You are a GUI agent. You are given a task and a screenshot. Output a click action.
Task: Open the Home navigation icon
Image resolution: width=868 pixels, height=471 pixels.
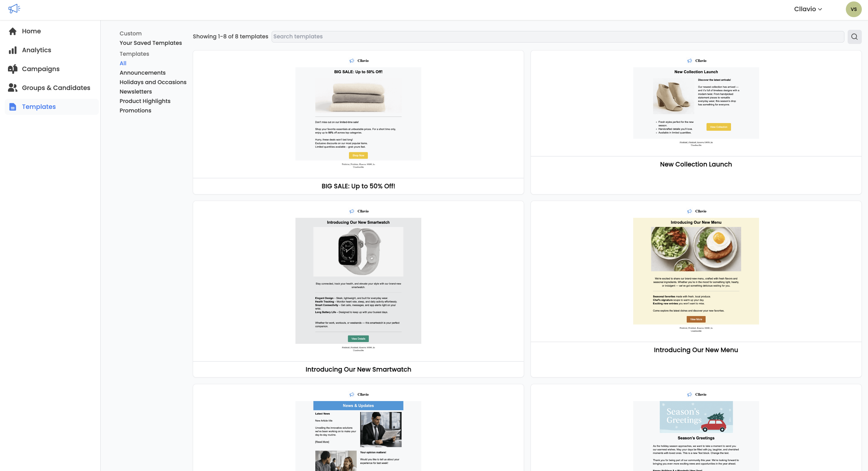click(12, 31)
